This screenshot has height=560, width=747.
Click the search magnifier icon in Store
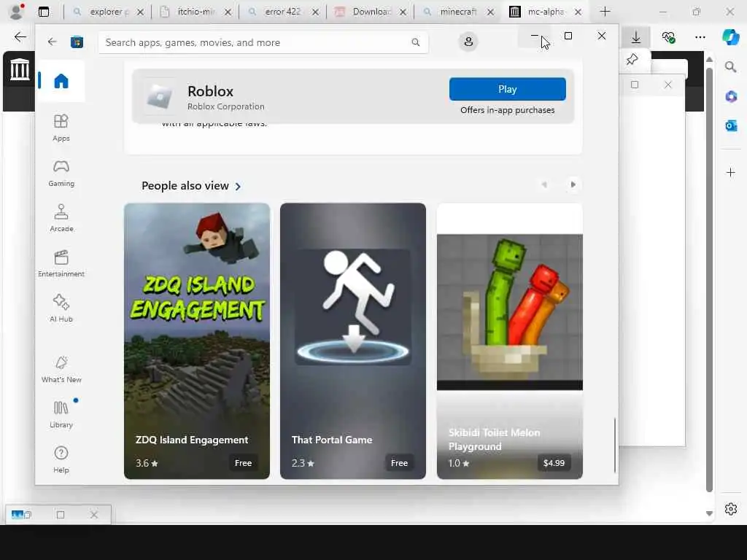(415, 42)
